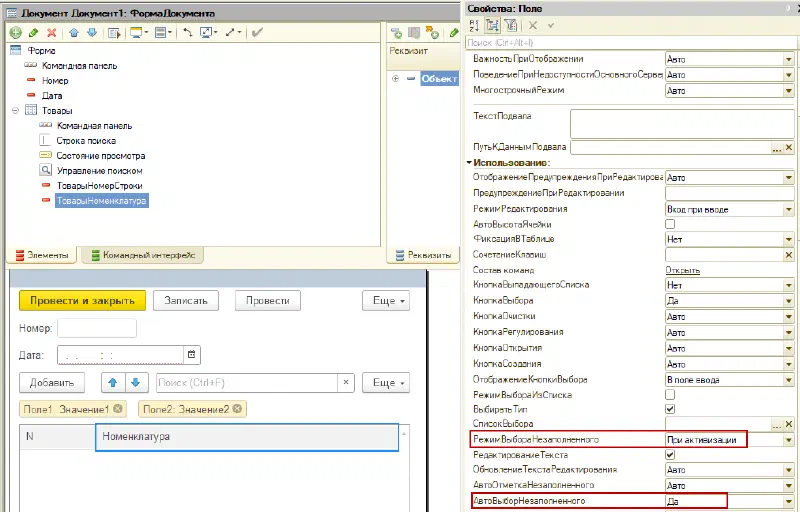Click the green pencil Edit element icon
The image size is (800, 512).
pos(34,33)
